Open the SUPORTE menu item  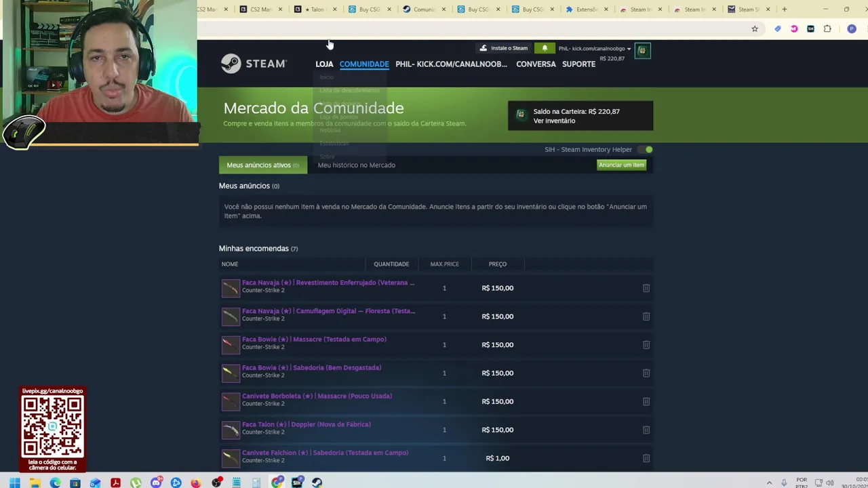pos(578,64)
